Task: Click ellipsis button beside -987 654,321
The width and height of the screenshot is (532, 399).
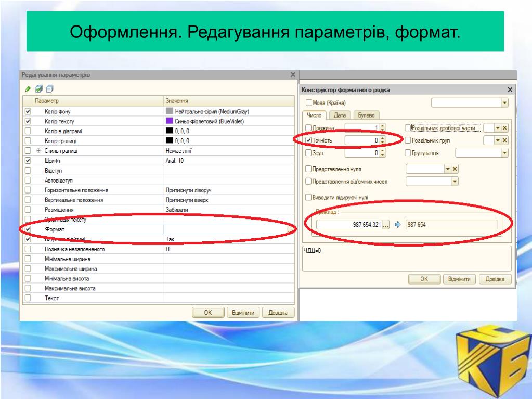Action: 386,225
